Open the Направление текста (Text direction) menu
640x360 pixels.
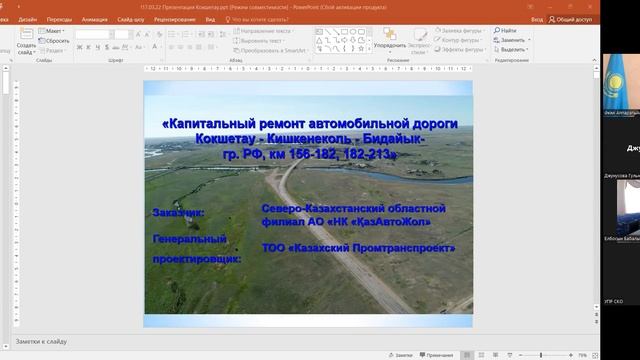pyautogui.click(x=264, y=31)
